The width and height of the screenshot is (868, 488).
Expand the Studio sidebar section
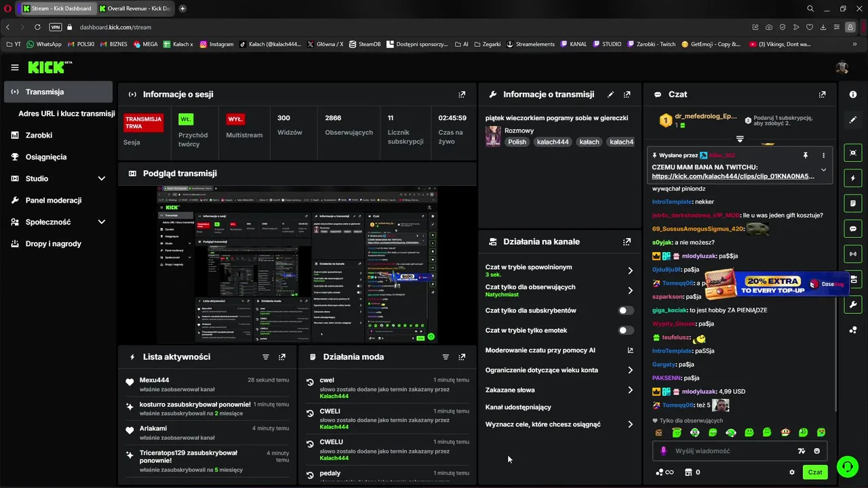[x=102, y=178]
